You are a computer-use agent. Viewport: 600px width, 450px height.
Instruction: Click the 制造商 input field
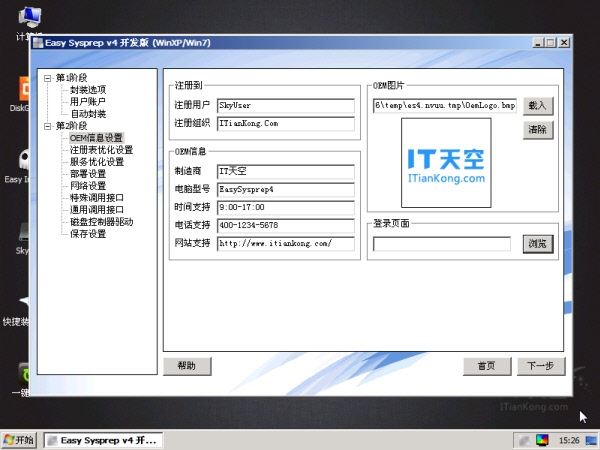click(286, 171)
